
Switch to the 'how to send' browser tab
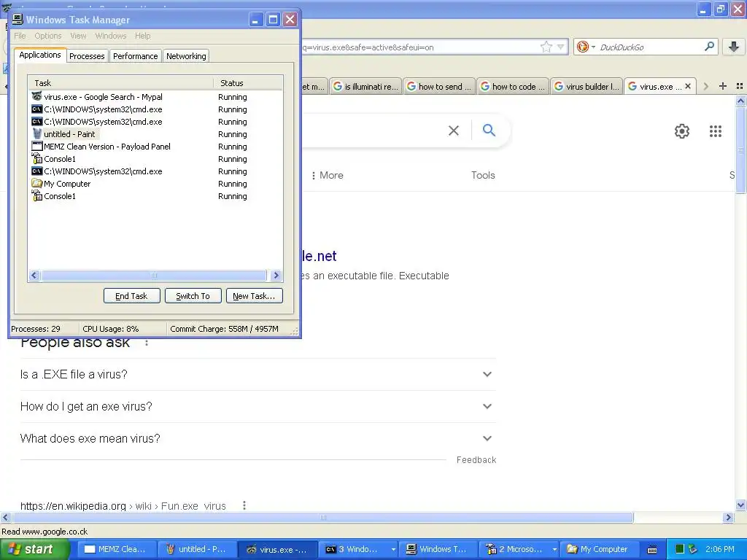(438, 86)
